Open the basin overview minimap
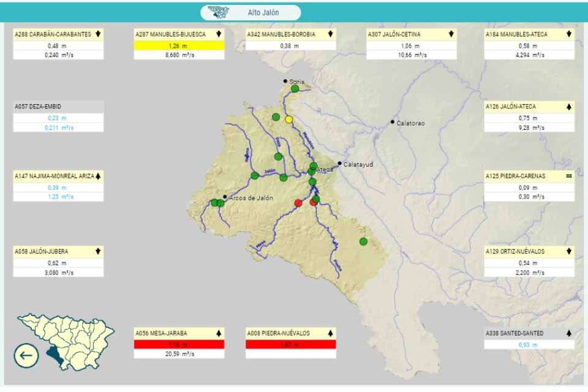The image size is (588, 392). tap(67, 342)
